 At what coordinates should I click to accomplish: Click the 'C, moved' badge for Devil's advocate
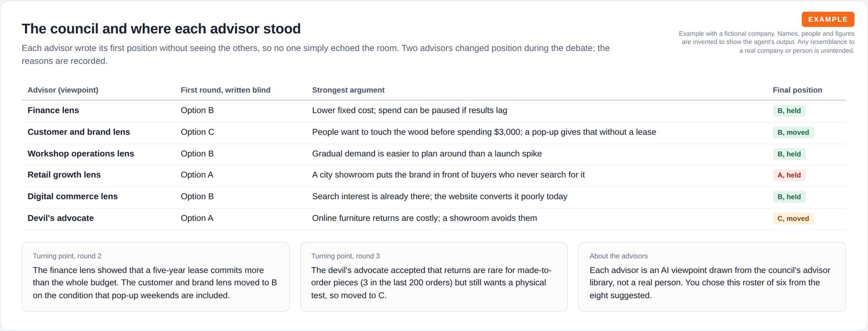point(793,218)
